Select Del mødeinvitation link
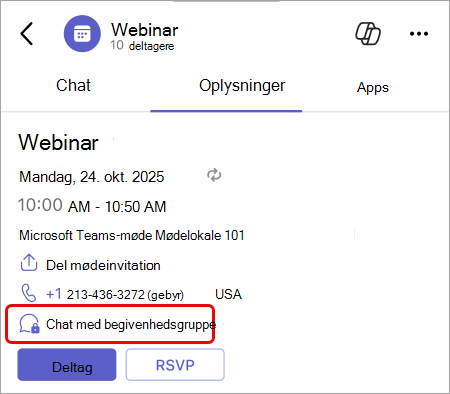The image size is (450, 394). click(x=103, y=266)
